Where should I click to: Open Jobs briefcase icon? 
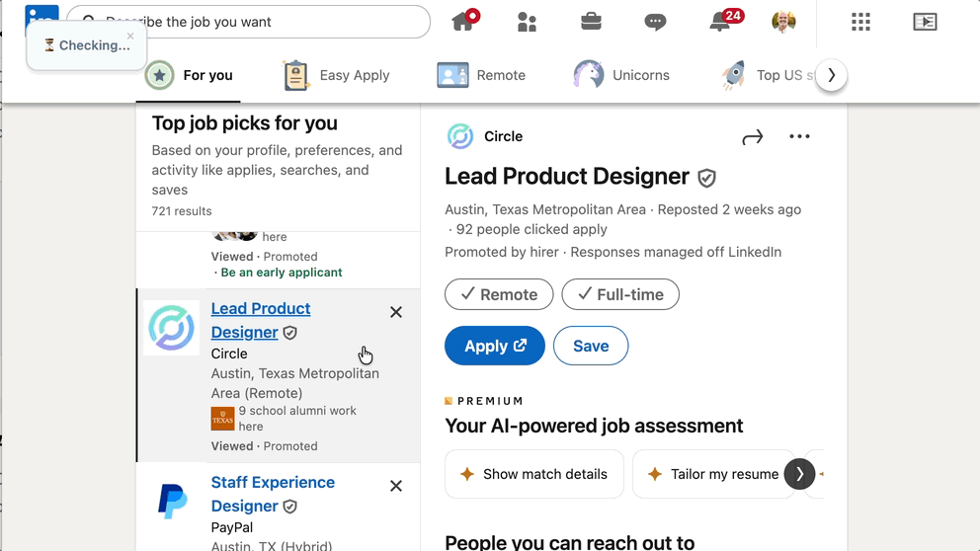pyautogui.click(x=591, y=22)
